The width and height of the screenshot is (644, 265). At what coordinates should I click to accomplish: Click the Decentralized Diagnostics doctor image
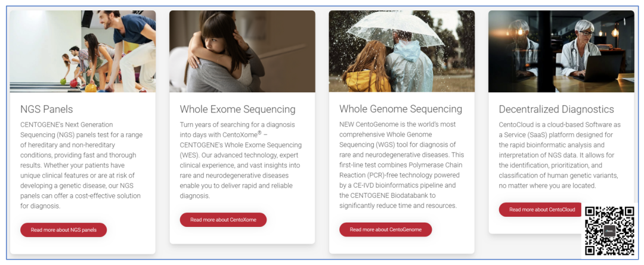[561, 51]
